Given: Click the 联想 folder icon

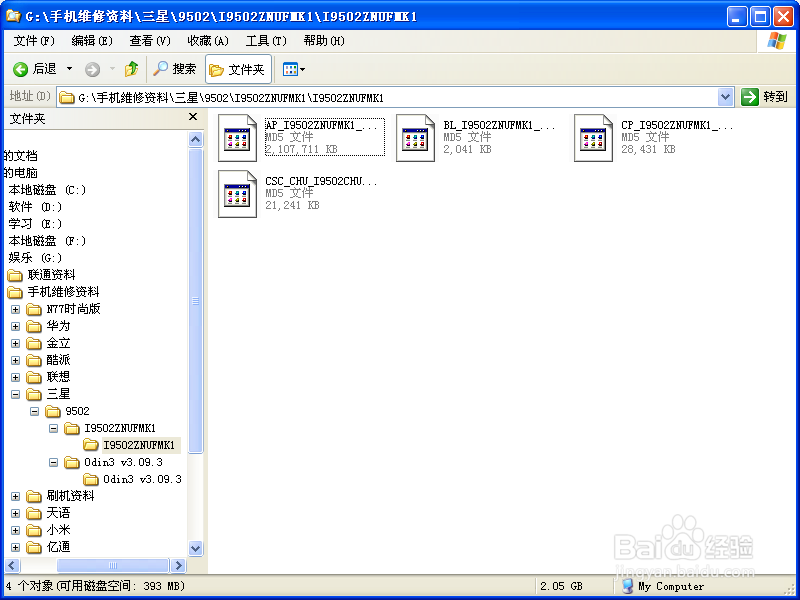Looking at the screenshot, I should pyautogui.click(x=34, y=378).
